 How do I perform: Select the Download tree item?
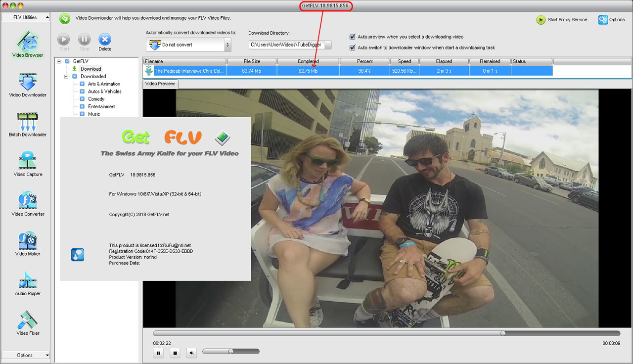point(91,69)
